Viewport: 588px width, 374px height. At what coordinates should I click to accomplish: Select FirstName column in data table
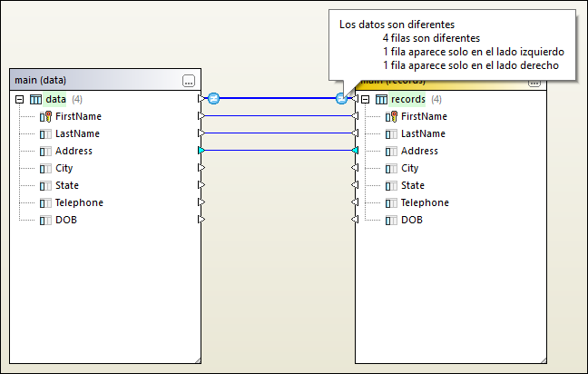coord(78,116)
